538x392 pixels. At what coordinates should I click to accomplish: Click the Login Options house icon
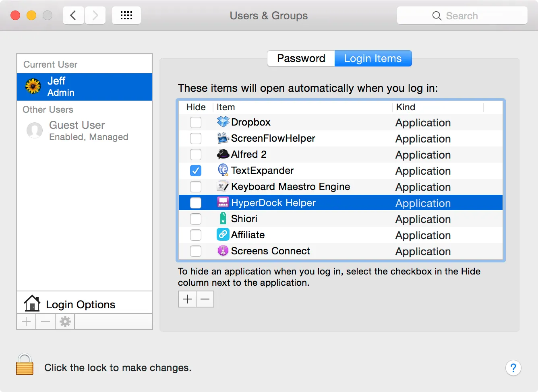tap(32, 303)
